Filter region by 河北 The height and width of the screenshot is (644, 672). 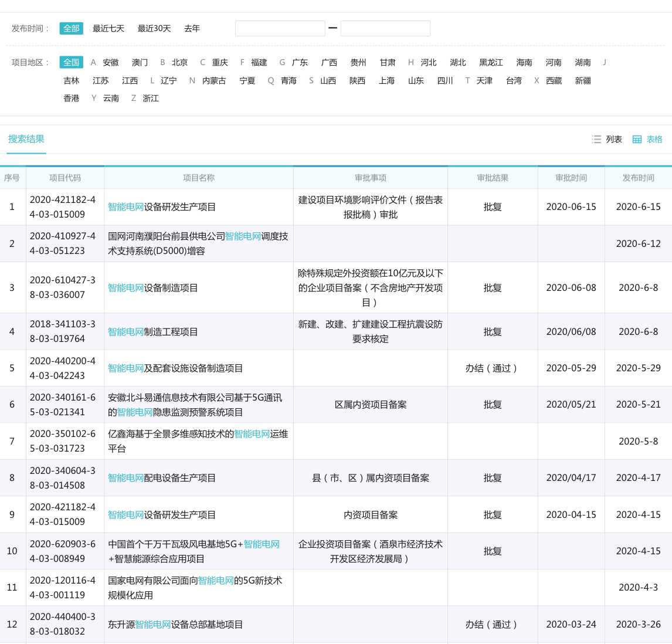[x=428, y=63]
